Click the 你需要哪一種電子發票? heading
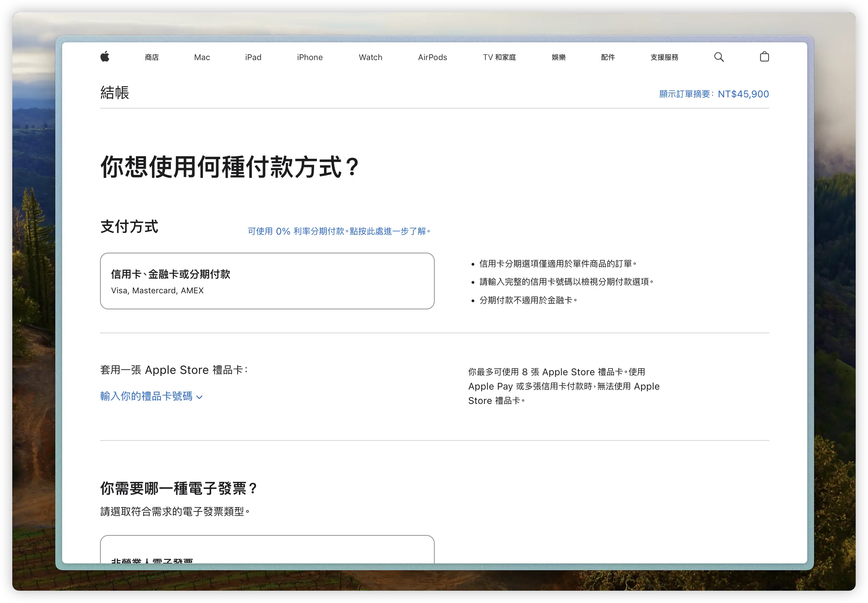Screen dimensions: 868x603 tap(178, 488)
